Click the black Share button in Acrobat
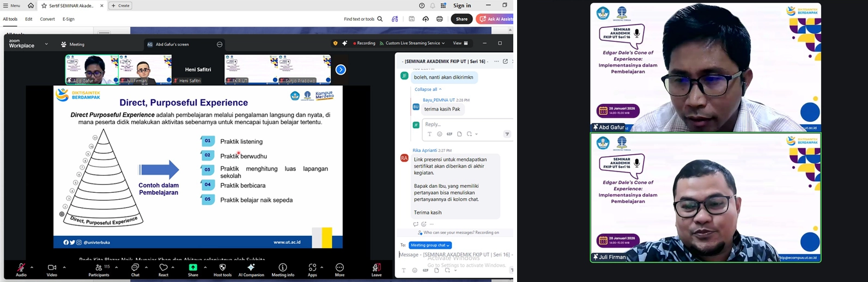The width and height of the screenshot is (868, 282). click(462, 19)
